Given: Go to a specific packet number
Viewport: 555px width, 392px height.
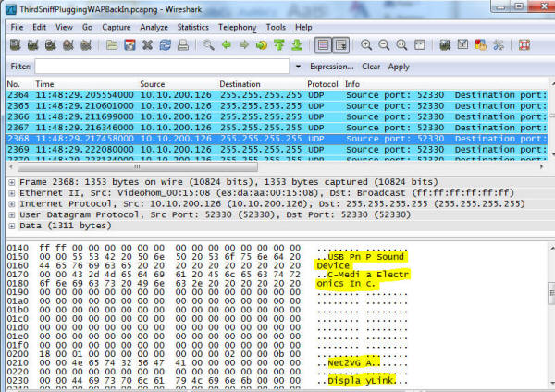Looking at the screenshot, I should (x=262, y=45).
